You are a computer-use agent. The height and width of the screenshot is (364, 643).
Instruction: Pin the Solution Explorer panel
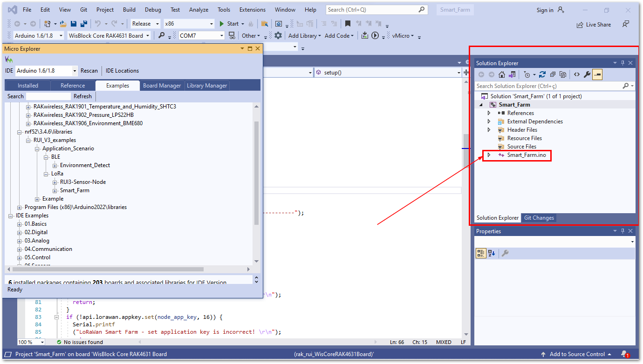622,63
